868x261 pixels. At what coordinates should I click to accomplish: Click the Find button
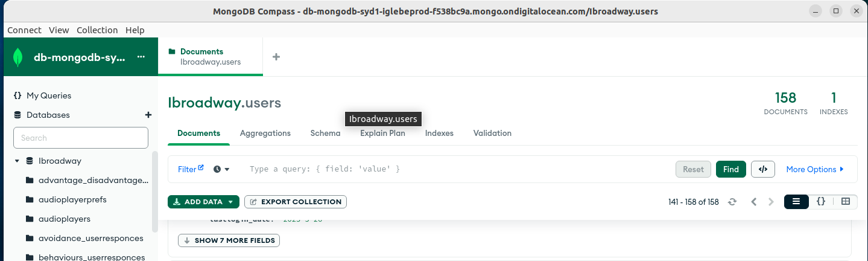[731, 169]
